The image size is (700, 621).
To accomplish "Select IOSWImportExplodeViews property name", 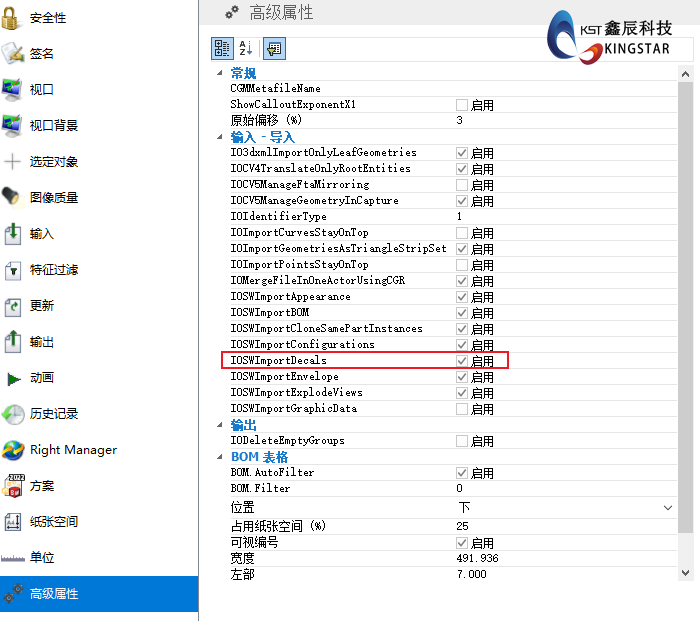I will point(296,393).
